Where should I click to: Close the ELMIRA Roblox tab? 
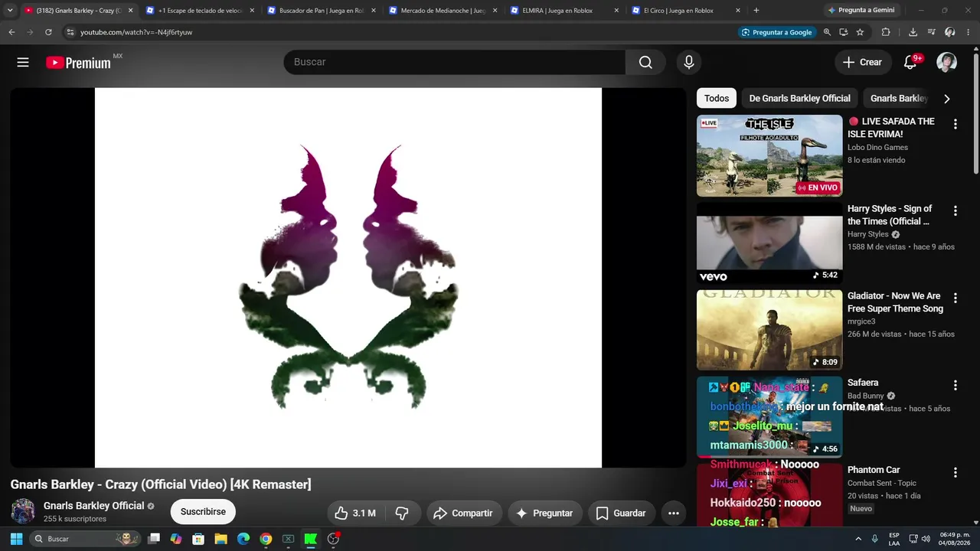pos(616,11)
